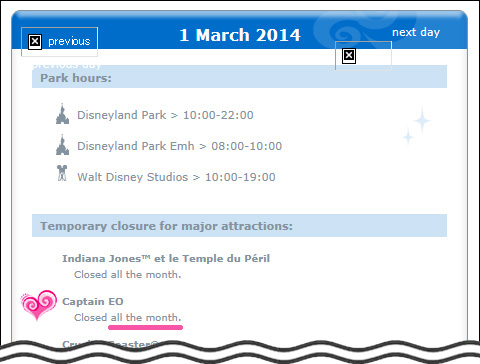Click Mickey camera icon beside Walt Disney Studios
The height and width of the screenshot is (364, 480).
pos(62,173)
